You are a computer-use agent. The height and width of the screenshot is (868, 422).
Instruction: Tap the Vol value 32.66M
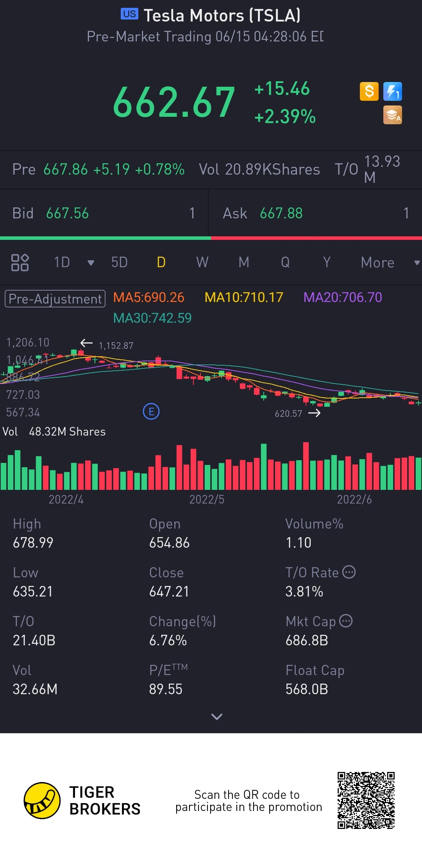click(x=35, y=689)
